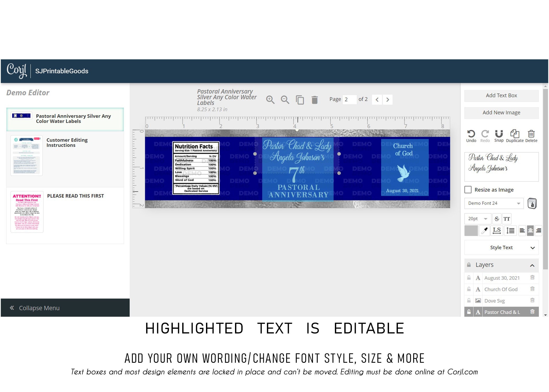Click the Add Text Box button
Screen dimensions: 549x392
(501, 96)
